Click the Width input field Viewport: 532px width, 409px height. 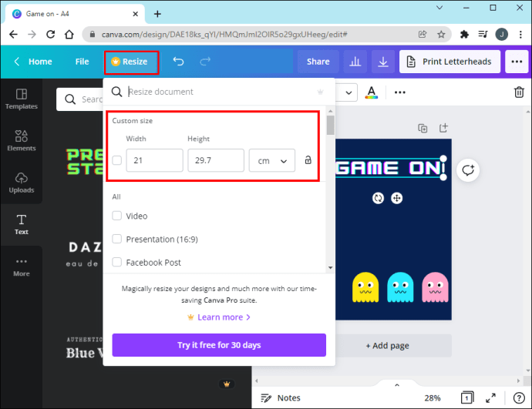(154, 160)
